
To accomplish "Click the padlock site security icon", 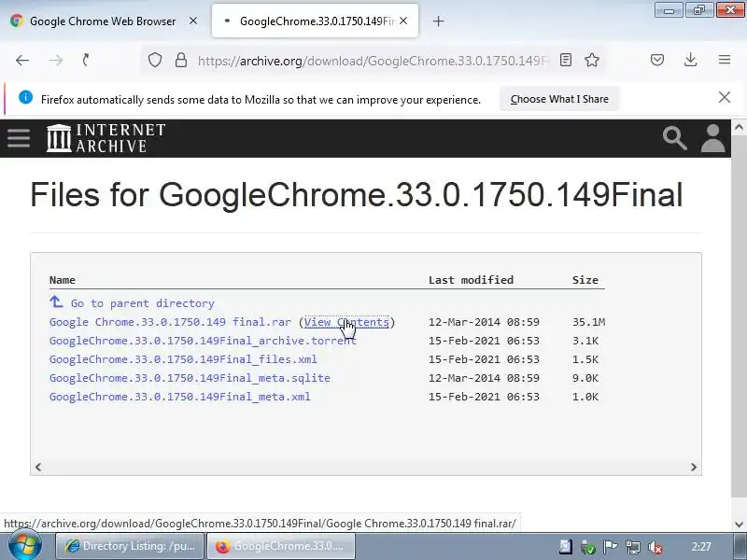I will tap(181, 60).
